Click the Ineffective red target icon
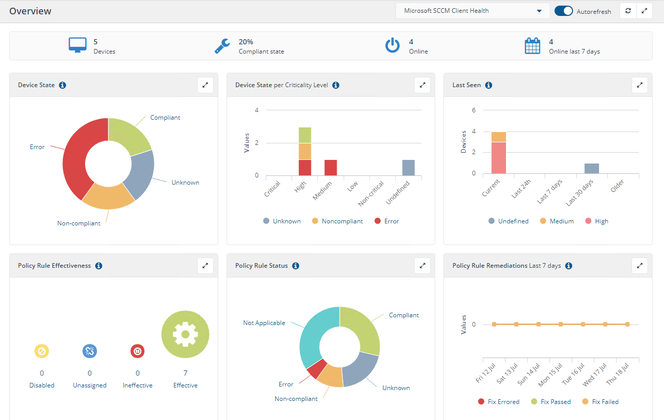 coord(138,351)
